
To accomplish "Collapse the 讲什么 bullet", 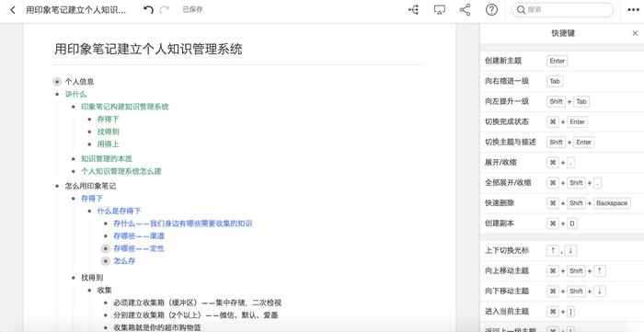I will [57, 95].
